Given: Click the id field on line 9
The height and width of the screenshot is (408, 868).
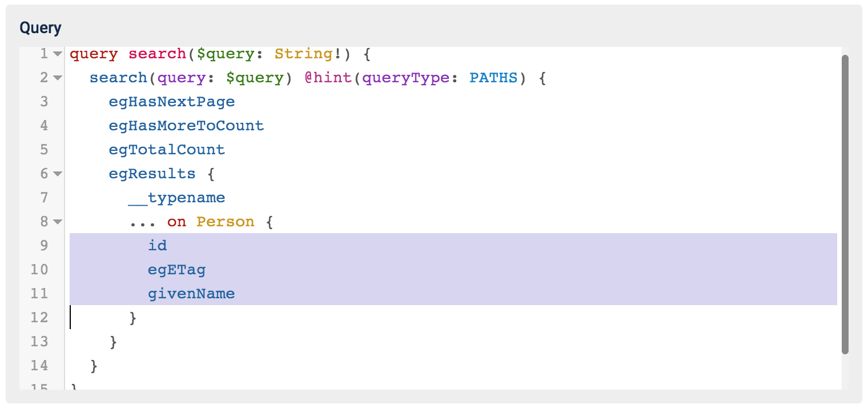Looking at the screenshot, I should pyautogui.click(x=157, y=246).
